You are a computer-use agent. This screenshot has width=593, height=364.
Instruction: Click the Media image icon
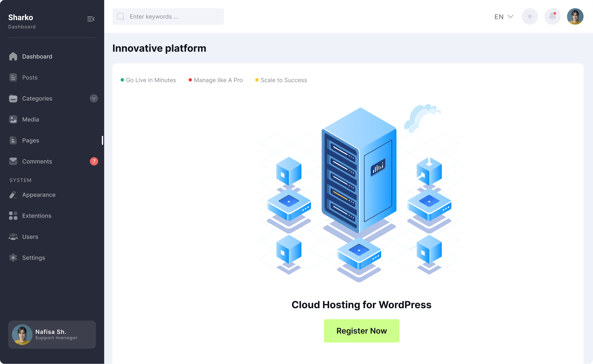[x=13, y=119]
